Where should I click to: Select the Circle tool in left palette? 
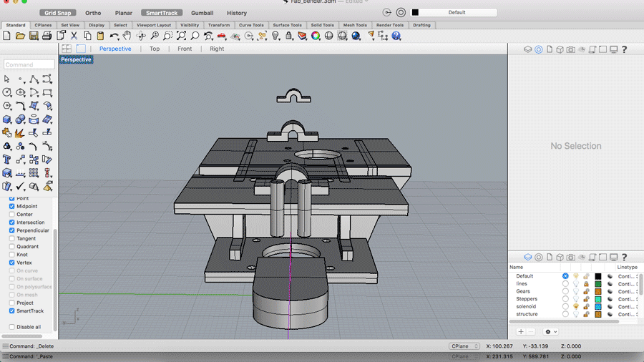tap(7, 92)
